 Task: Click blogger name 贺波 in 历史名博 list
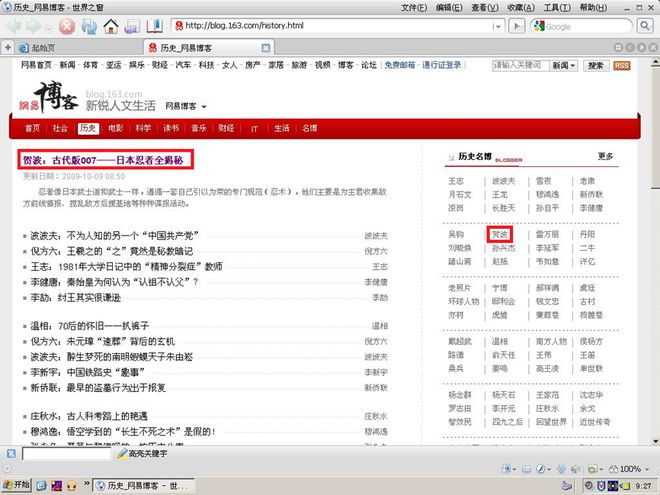[500, 234]
